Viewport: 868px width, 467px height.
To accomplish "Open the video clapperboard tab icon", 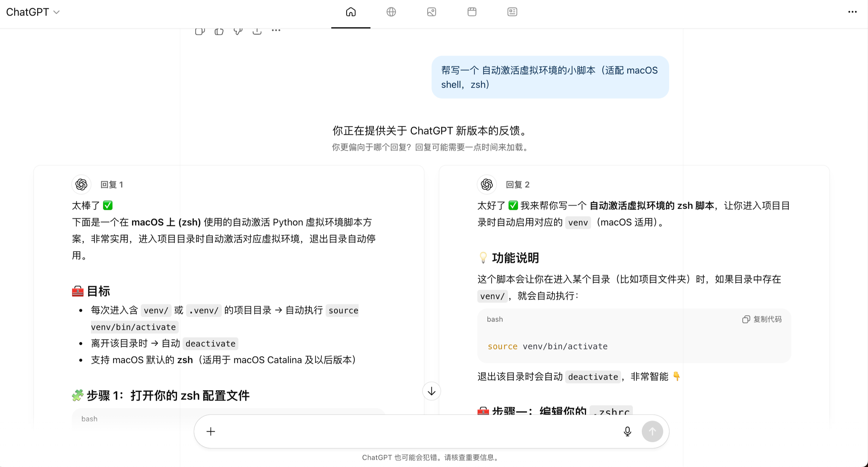I will (x=472, y=12).
